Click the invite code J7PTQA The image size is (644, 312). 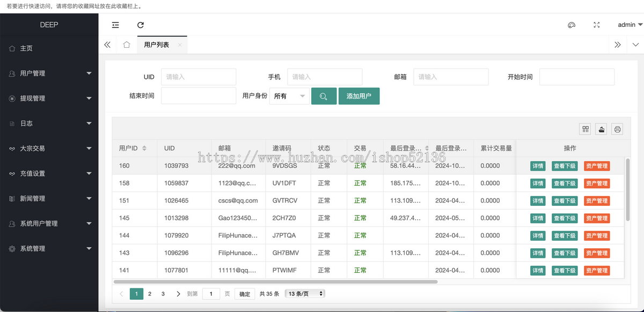click(x=284, y=235)
